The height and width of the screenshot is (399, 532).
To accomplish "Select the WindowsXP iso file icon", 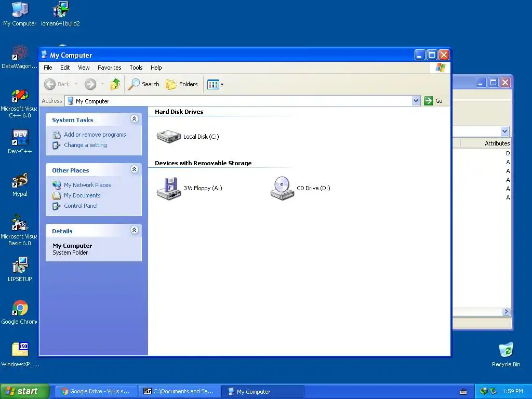I will (20, 354).
